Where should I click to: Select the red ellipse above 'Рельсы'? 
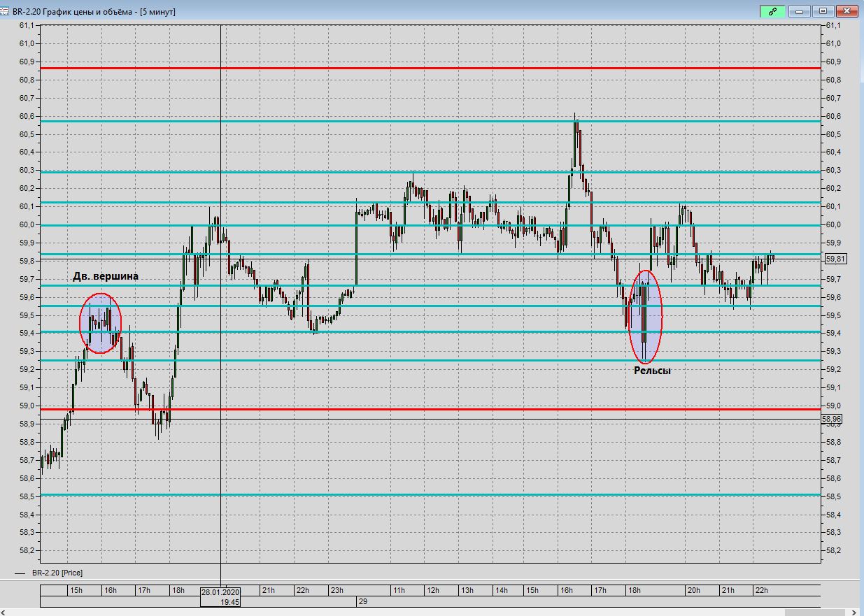pyautogui.click(x=646, y=317)
